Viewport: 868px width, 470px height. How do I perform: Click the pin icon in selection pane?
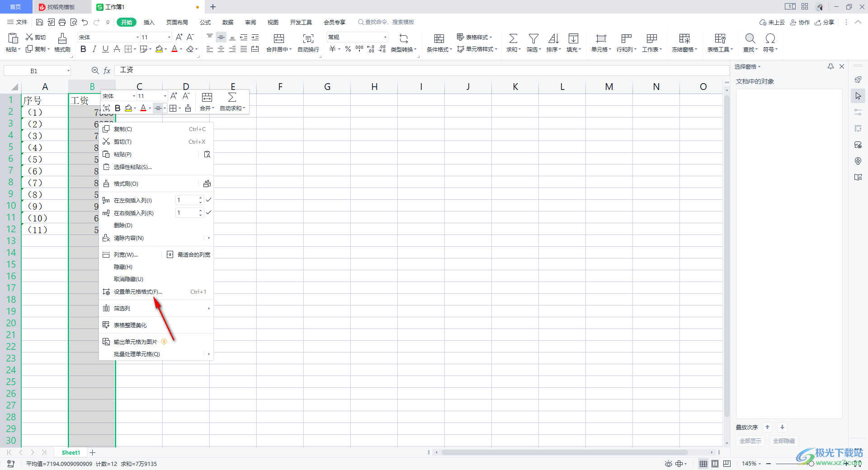(x=830, y=66)
